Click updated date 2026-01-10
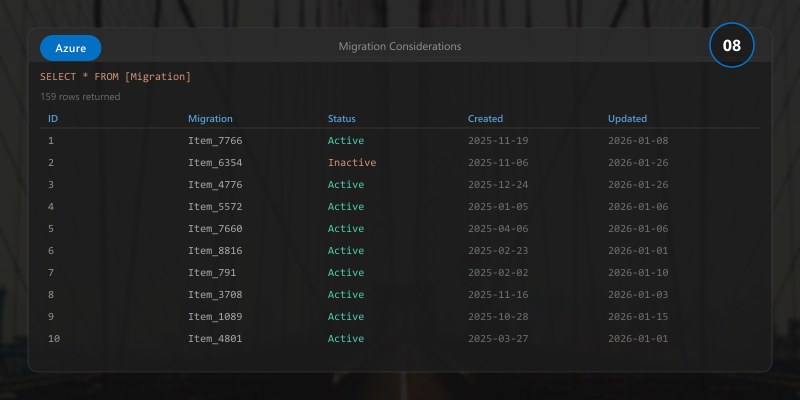The image size is (800, 400). (638, 272)
